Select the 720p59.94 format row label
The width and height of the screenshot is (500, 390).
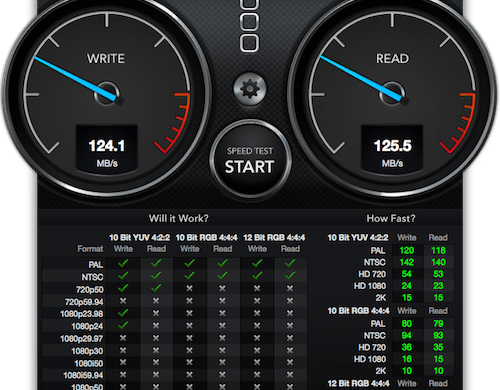click(x=84, y=302)
